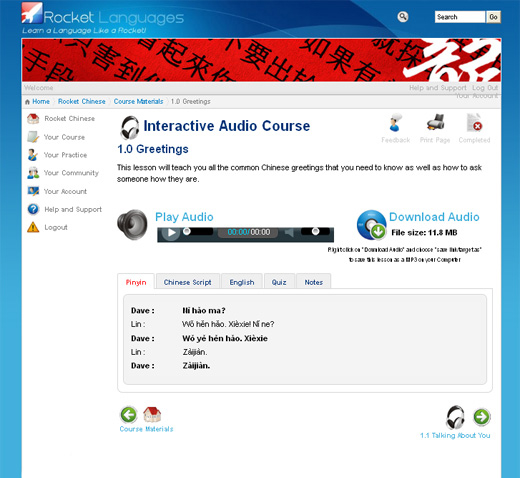520x478 pixels.
Task: Click Log Out in header bar
Action: [485, 88]
